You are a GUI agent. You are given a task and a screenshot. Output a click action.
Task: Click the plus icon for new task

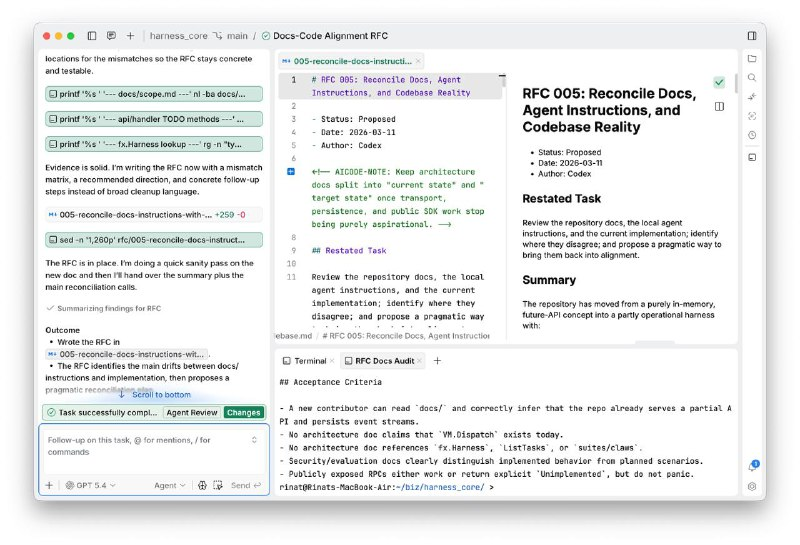[x=130, y=36]
